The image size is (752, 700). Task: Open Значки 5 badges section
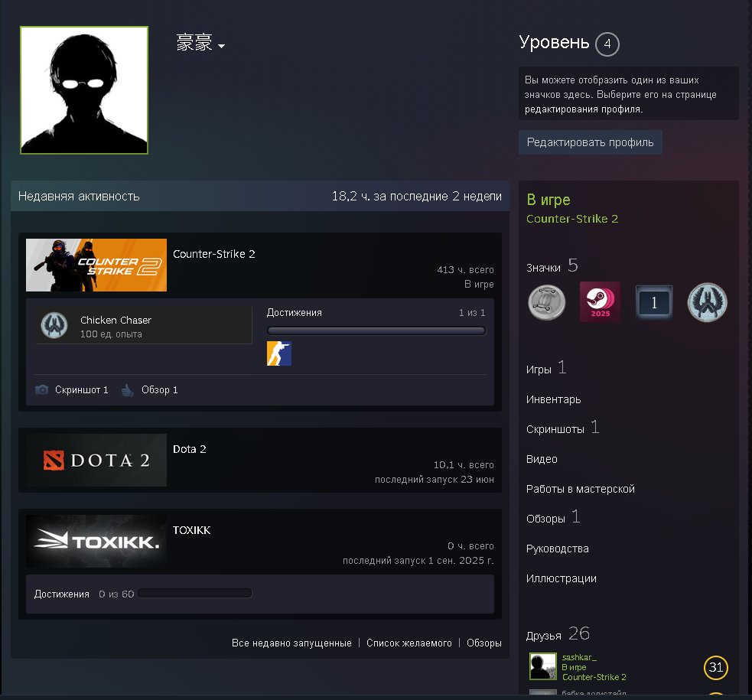tap(552, 266)
